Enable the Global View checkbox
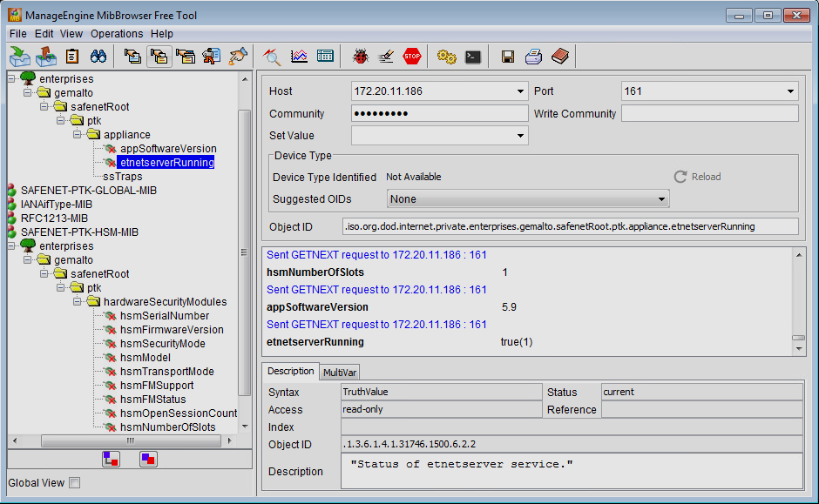This screenshot has width=819, height=504. pyautogui.click(x=74, y=483)
